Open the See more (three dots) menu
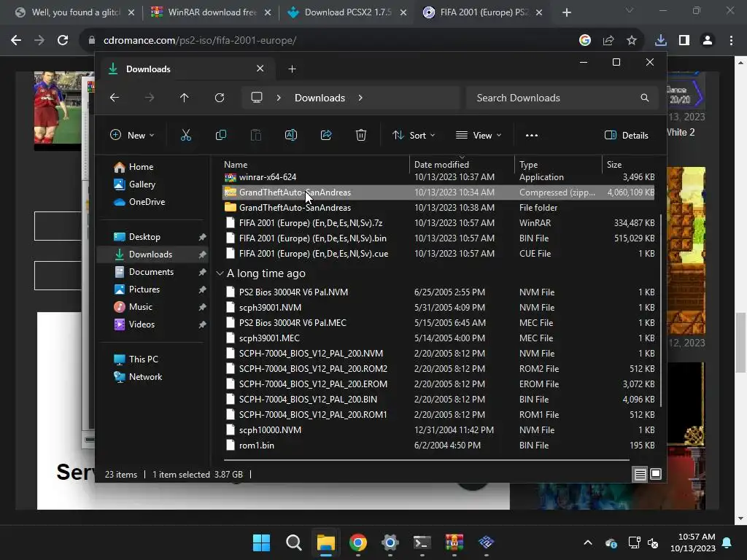The image size is (747, 560). pos(532,135)
